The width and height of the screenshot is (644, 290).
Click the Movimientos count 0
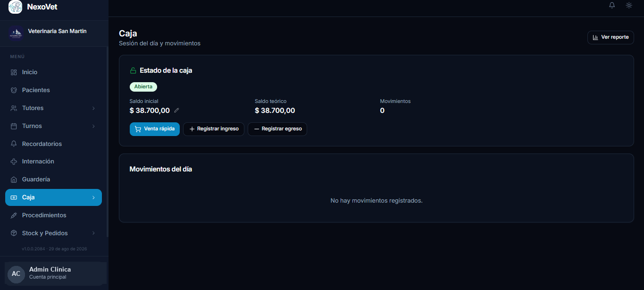coord(382,111)
